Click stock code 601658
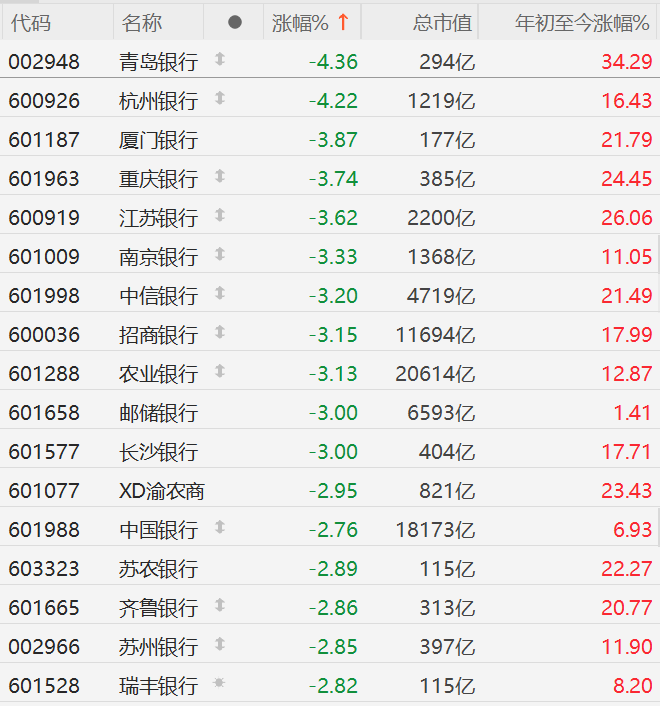 point(44,413)
